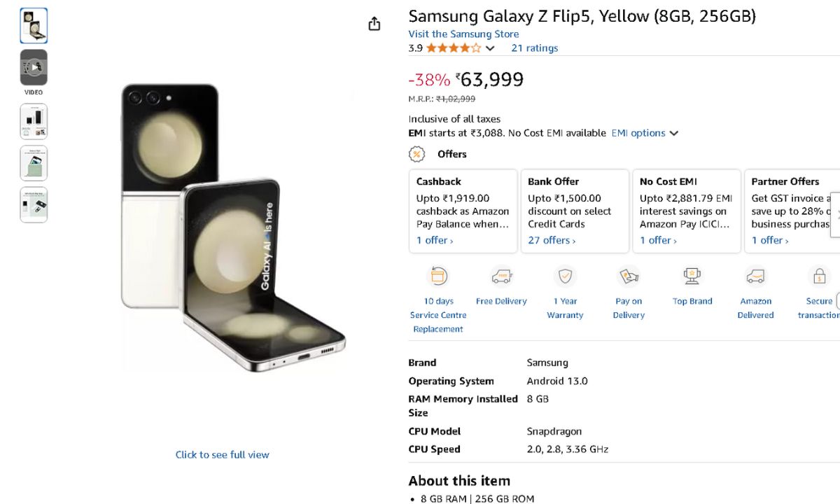Click the 10 days Replacement icon
Screen dimensions: 840x504
(x=437, y=276)
